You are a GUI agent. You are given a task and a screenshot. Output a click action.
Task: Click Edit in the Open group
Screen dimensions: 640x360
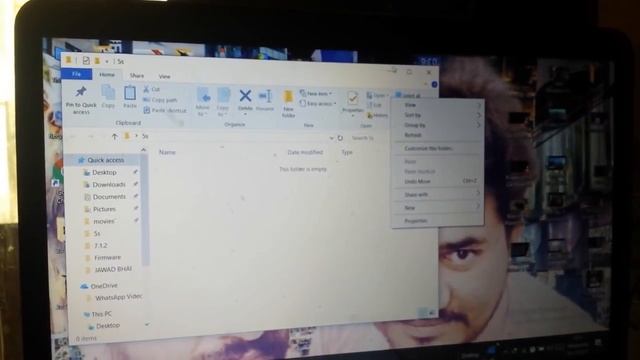(374, 105)
